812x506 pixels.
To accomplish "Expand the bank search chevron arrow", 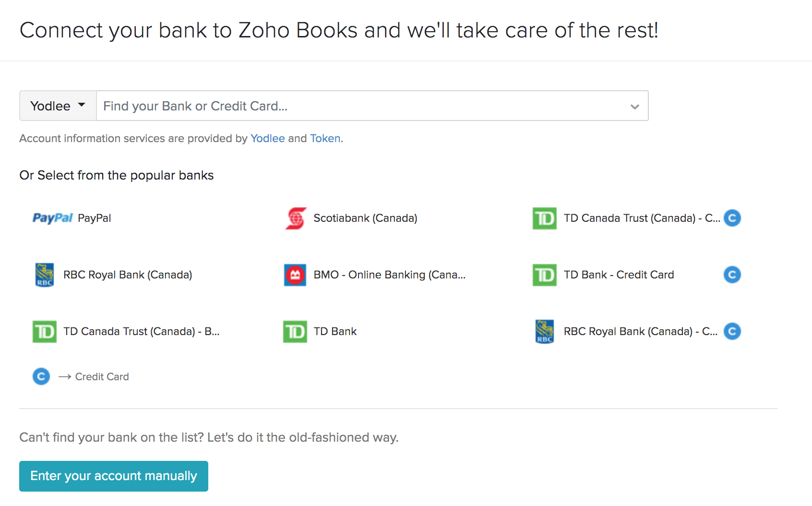I will point(634,106).
